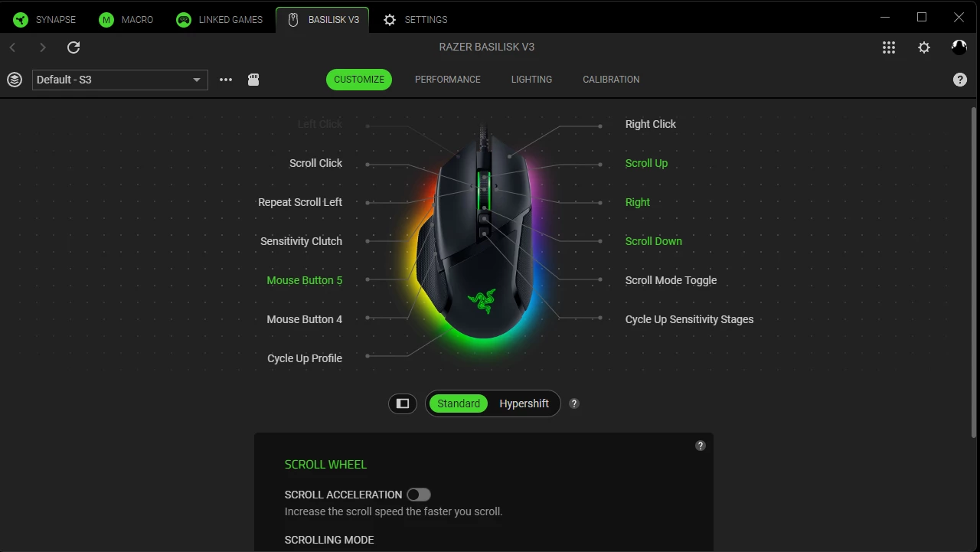Click the SCROLLING MODE label
This screenshot has height=552, width=980.
tap(329, 540)
